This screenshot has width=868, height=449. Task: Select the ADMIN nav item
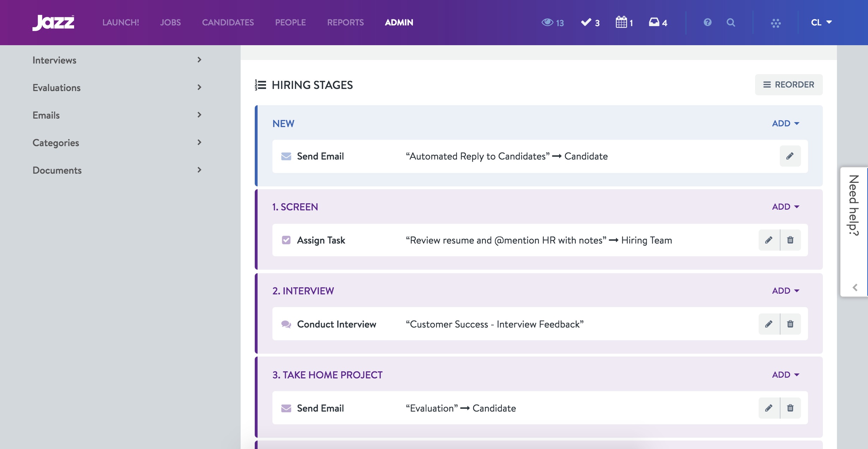point(399,23)
